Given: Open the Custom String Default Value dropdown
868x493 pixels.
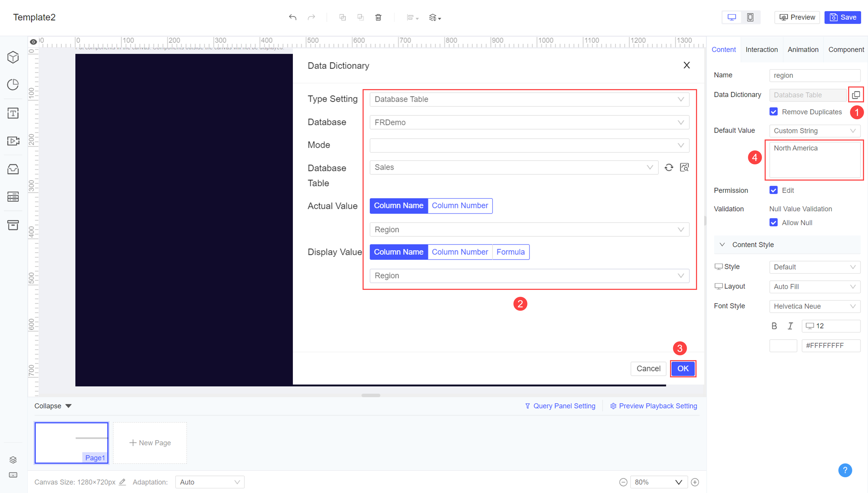Looking at the screenshot, I should click(814, 131).
